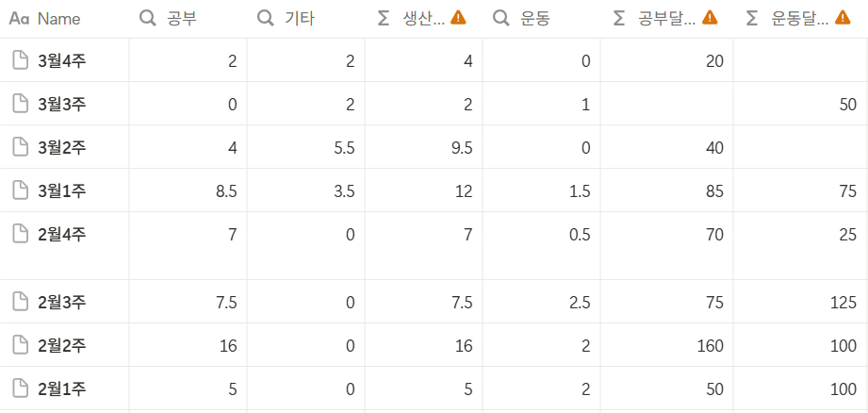Click the warning icon on 생산 column header
The image size is (868, 413).
[458, 18]
